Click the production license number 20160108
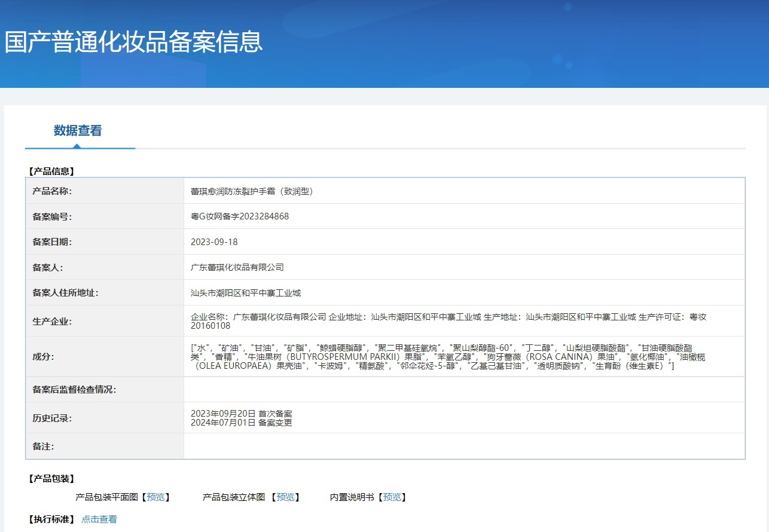Screen dimensions: 769x532 (x=210, y=326)
